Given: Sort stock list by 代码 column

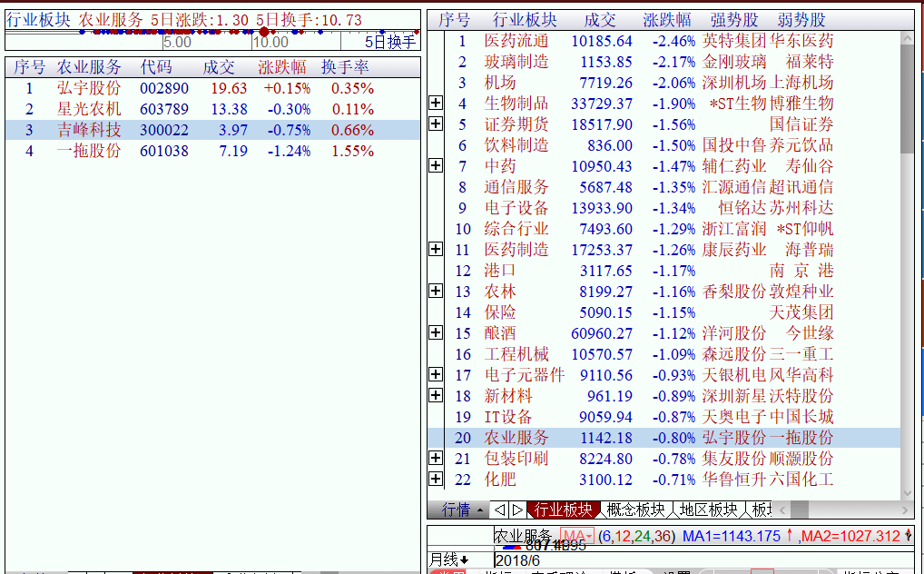Looking at the screenshot, I should [156, 67].
